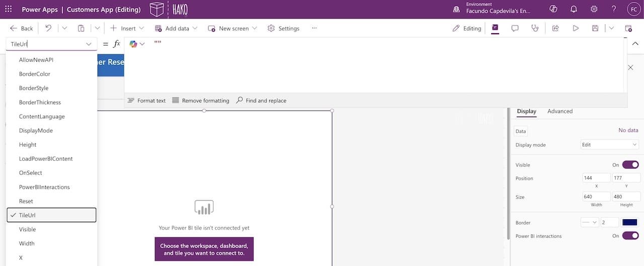
Task: Click the Position X field
Action: point(596,178)
